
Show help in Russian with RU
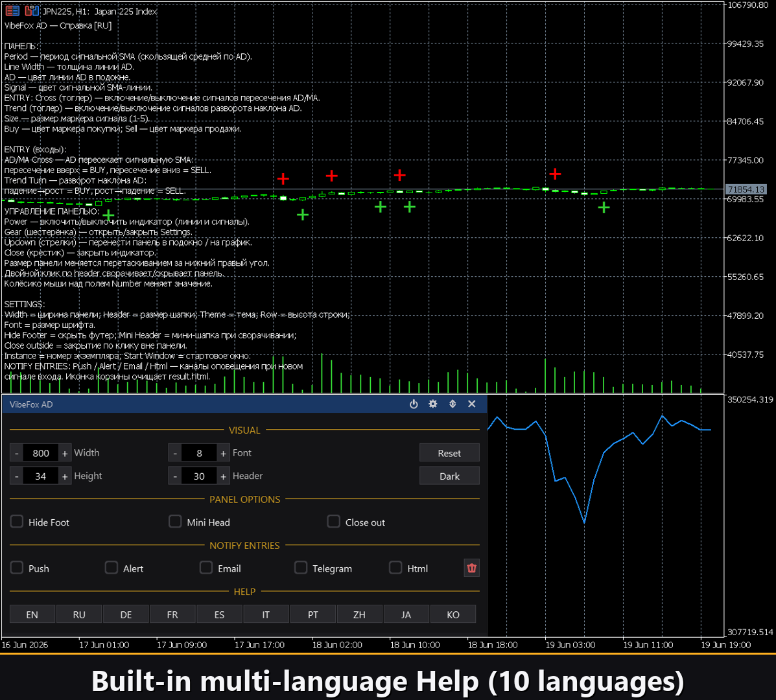coord(79,614)
